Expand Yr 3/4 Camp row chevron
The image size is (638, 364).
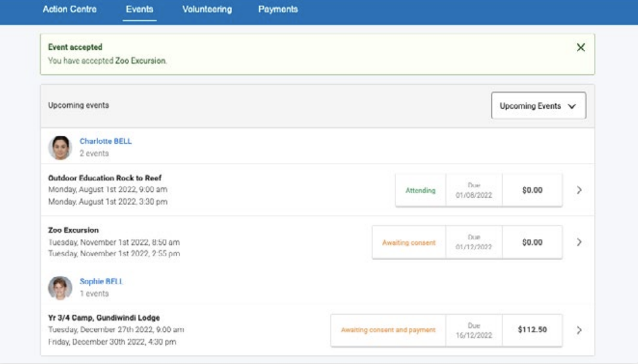[x=579, y=330]
